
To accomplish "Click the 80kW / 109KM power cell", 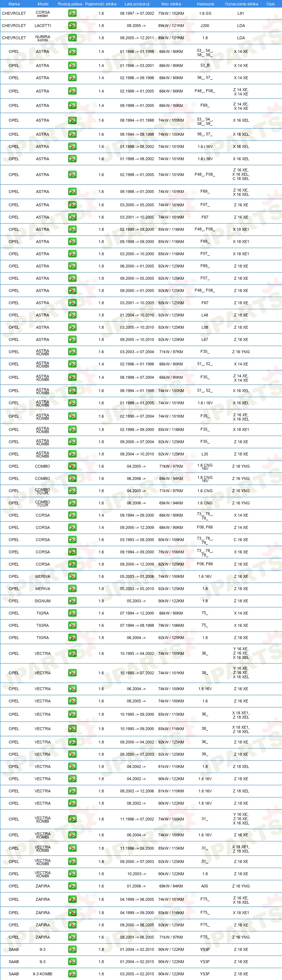I will click(171, 539).
